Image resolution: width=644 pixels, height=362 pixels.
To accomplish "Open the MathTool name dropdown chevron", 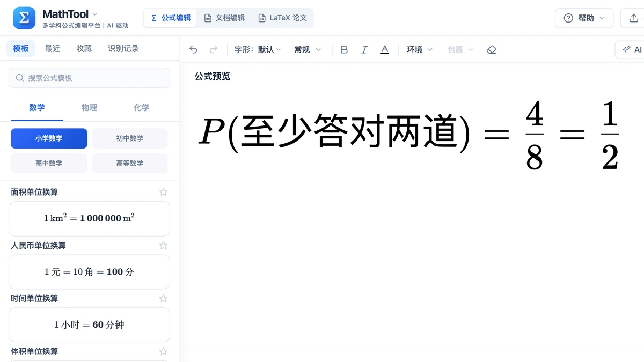I will tap(95, 14).
